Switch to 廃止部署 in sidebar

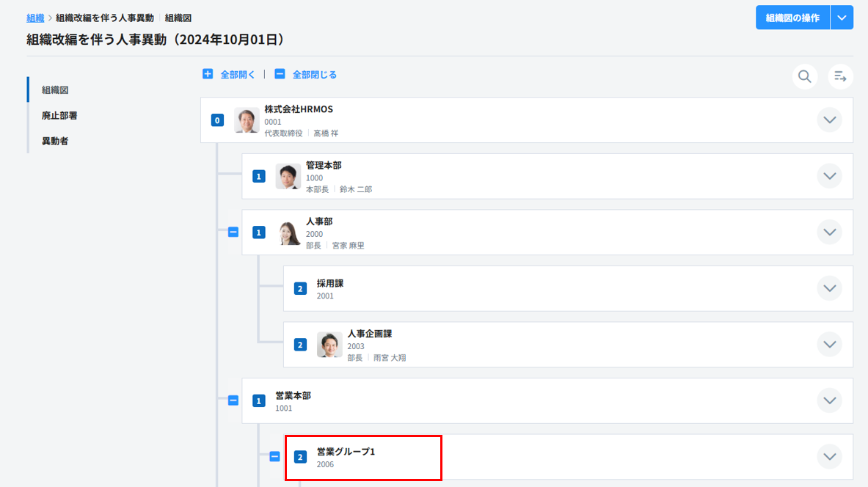click(59, 115)
